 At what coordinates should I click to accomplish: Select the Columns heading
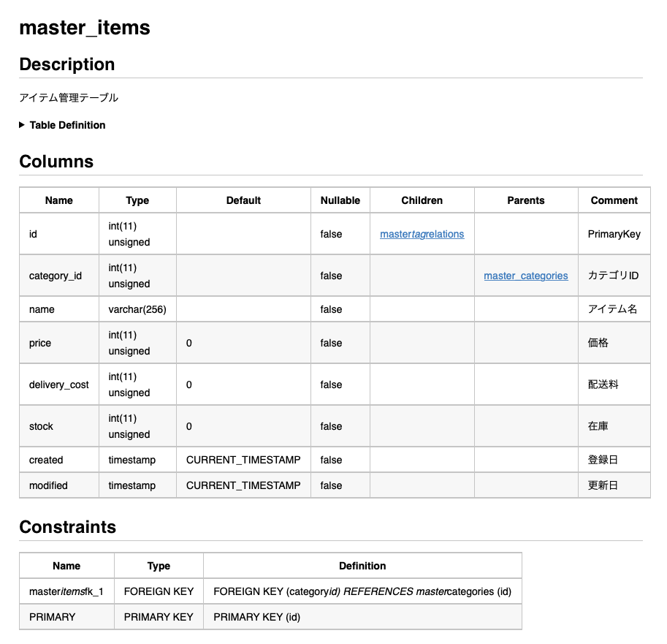point(56,162)
